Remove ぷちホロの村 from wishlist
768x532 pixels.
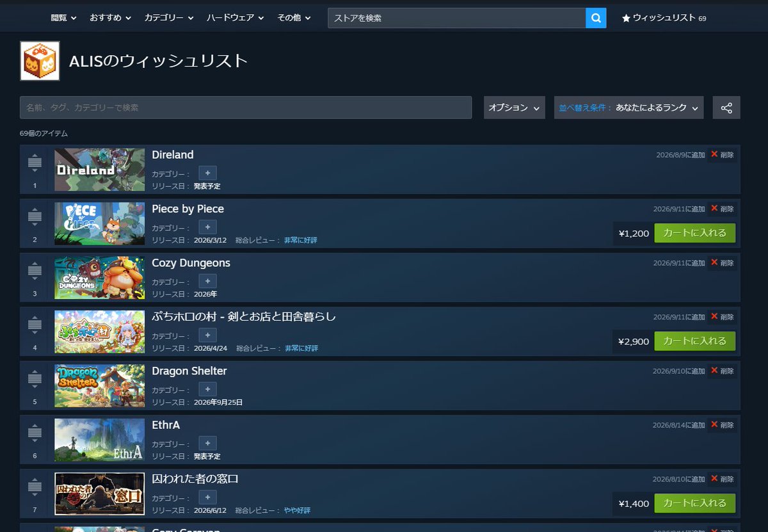tap(722, 317)
